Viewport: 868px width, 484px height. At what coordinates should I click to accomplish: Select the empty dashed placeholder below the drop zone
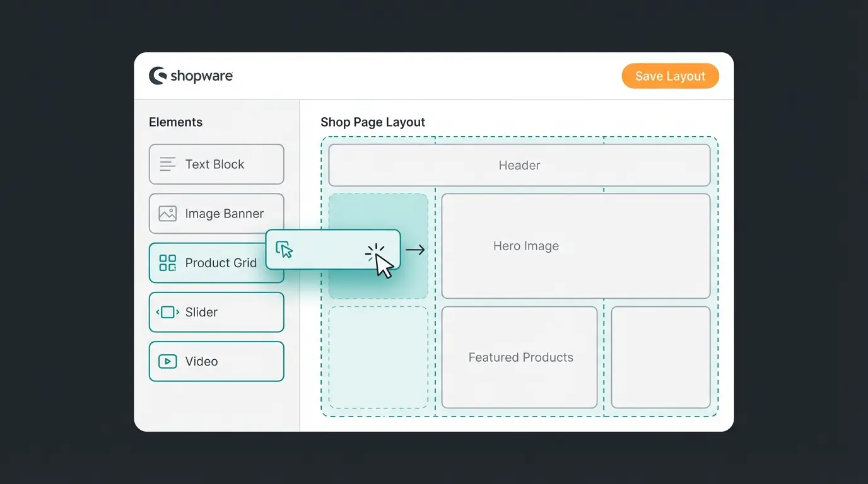click(378, 357)
